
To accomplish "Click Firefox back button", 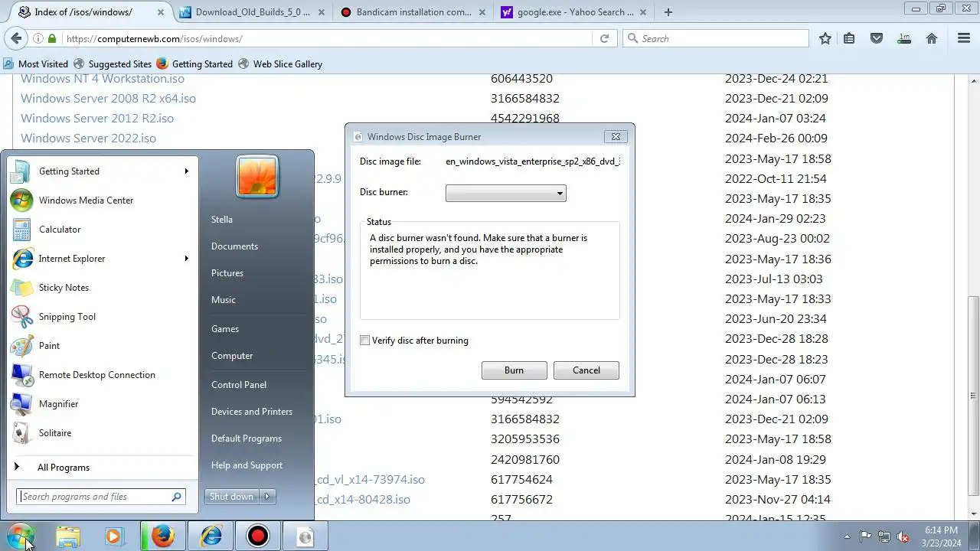I will 17,38.
